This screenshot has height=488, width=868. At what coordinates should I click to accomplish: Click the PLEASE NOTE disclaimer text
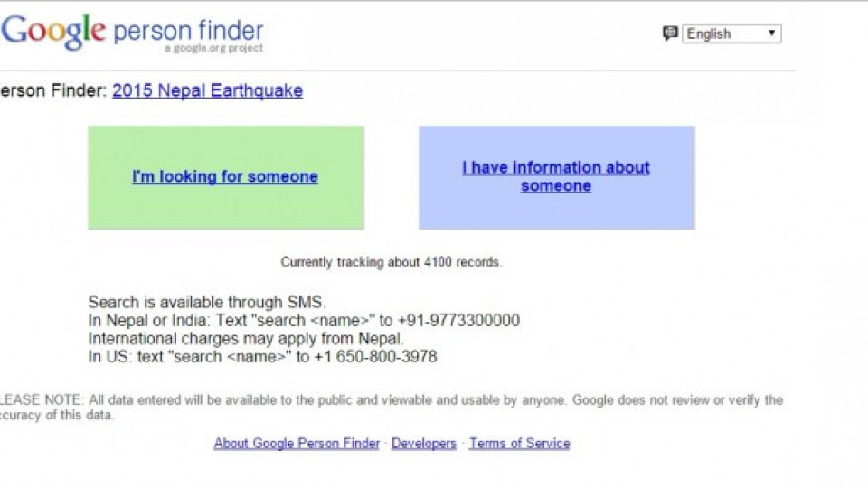[x=391, y=408]
